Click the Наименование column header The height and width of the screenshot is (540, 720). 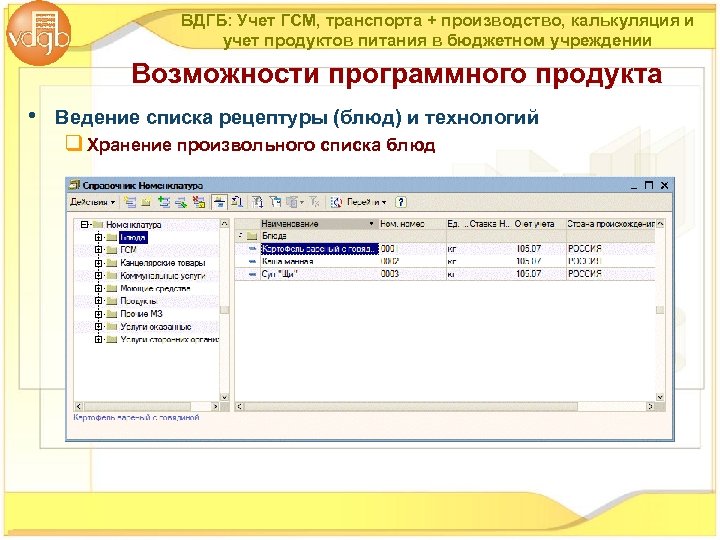(318, 224)
